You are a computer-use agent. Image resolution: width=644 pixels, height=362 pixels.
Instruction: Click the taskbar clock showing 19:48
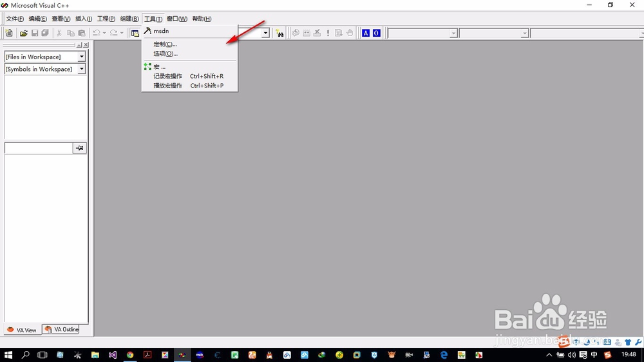click(x=629, y=354)
